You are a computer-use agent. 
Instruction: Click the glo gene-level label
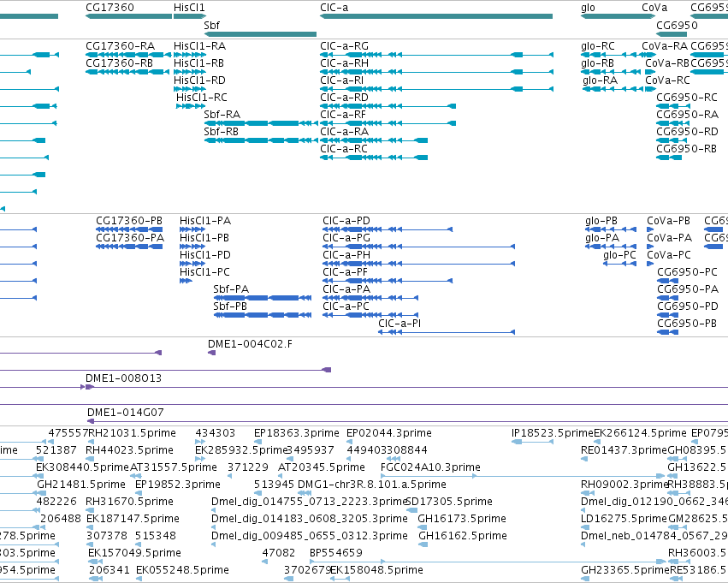point(588,8)
